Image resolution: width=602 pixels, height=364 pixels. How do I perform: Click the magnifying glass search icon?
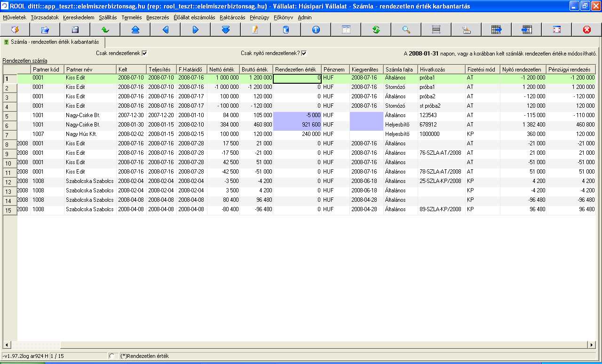(406, 30)
